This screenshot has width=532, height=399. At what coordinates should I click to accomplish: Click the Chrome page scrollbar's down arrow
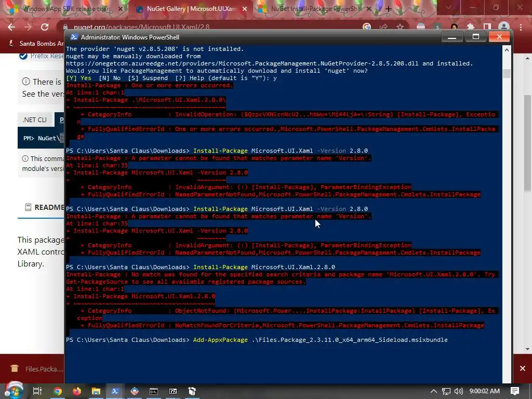[528, 349]
